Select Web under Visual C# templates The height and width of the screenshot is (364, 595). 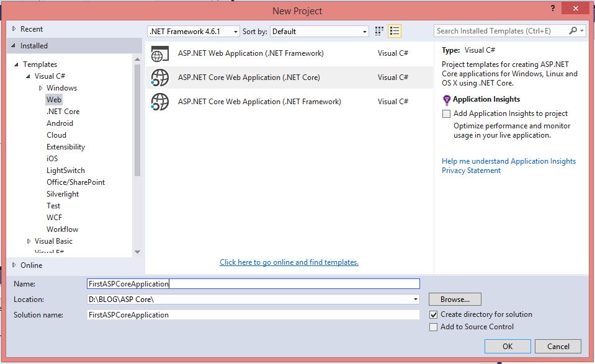tap(54, 99)
